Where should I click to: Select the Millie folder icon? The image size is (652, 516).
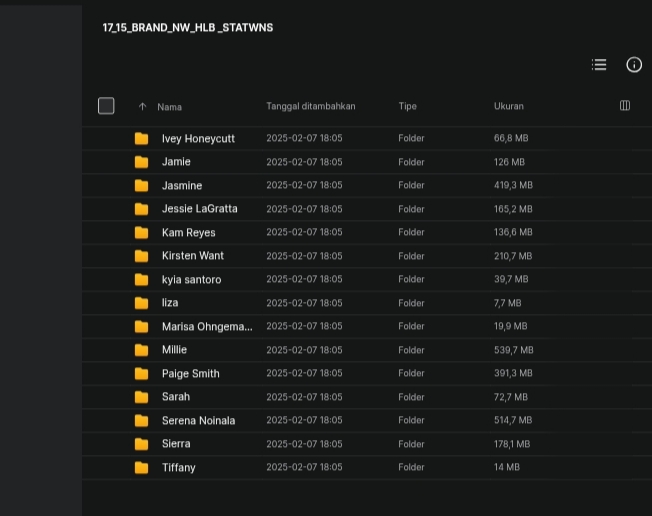click(x=141, y=350)
